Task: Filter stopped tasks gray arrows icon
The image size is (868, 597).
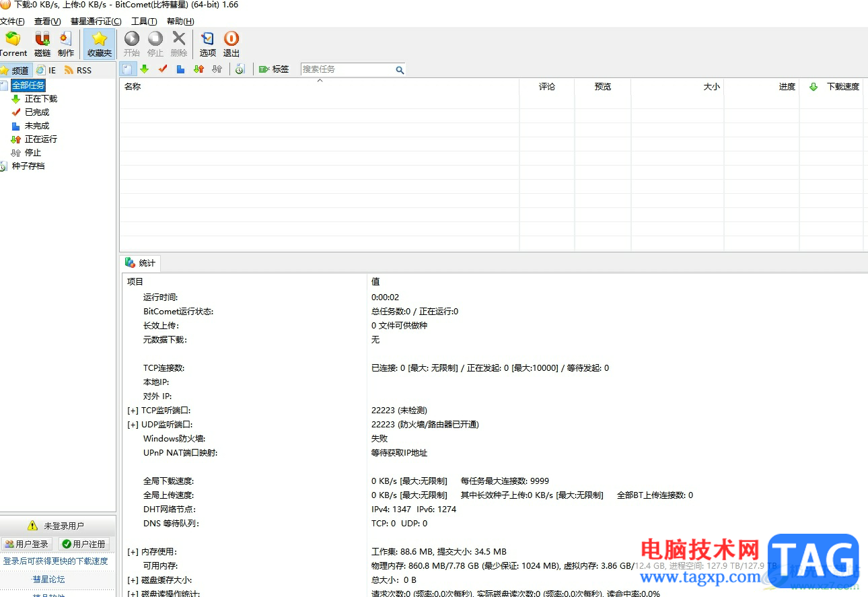Action: point(217,69)
